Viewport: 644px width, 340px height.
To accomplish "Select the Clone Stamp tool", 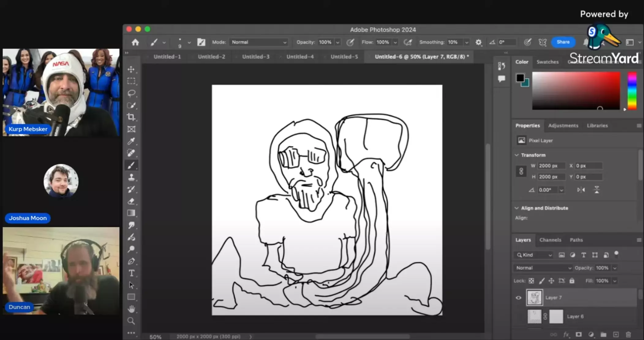I will (131, 177).
